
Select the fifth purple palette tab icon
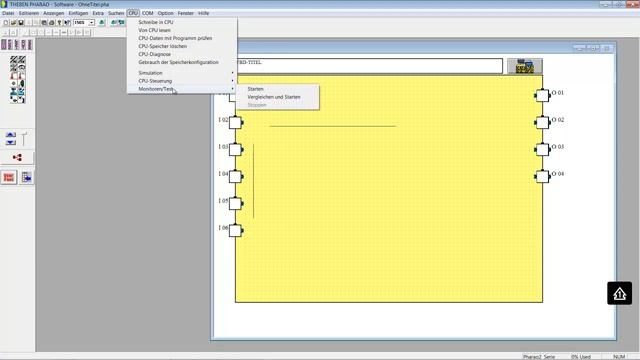point(29,44)
